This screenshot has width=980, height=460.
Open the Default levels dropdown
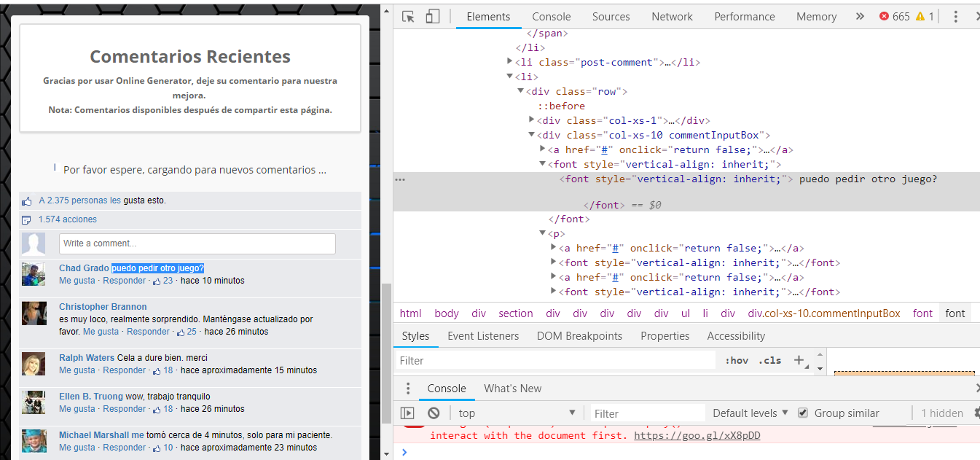coord(750,413)
